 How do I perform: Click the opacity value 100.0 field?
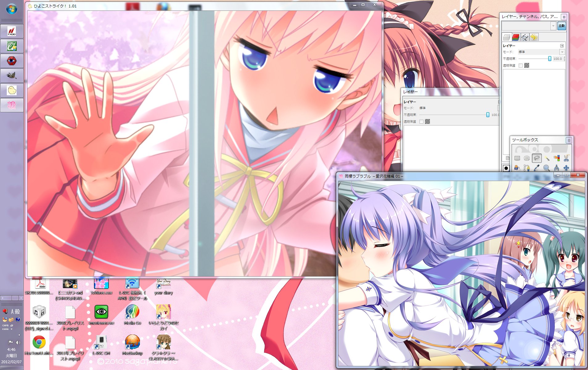pos(557,59)
